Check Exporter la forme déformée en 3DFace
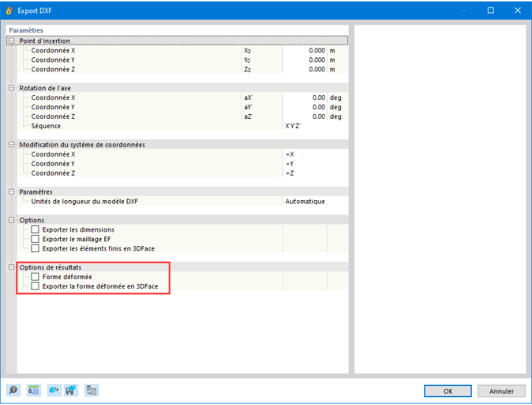 (x=35, y=286)
